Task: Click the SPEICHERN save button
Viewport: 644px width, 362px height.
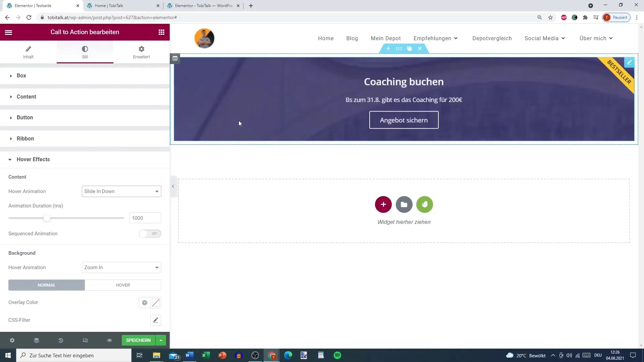Action: coord(139,340)
